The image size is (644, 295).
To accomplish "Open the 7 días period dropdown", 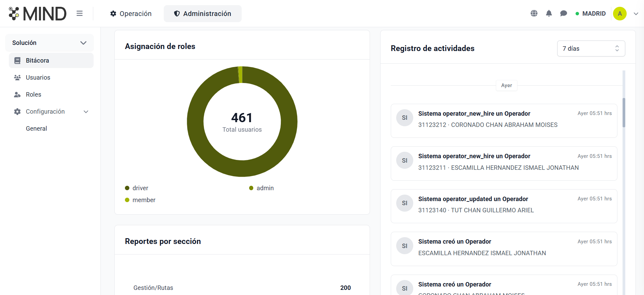I will coord(591,48).
